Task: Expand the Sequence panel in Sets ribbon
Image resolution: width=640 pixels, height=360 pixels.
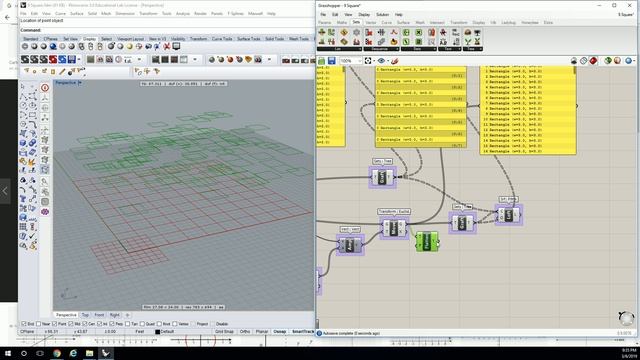Action: 381,49
